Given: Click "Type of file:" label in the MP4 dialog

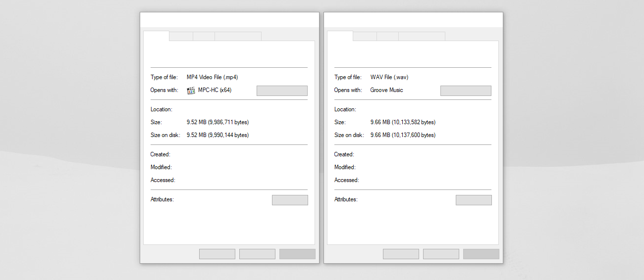Looking at the screenshot, I should [x=164, y=77].
